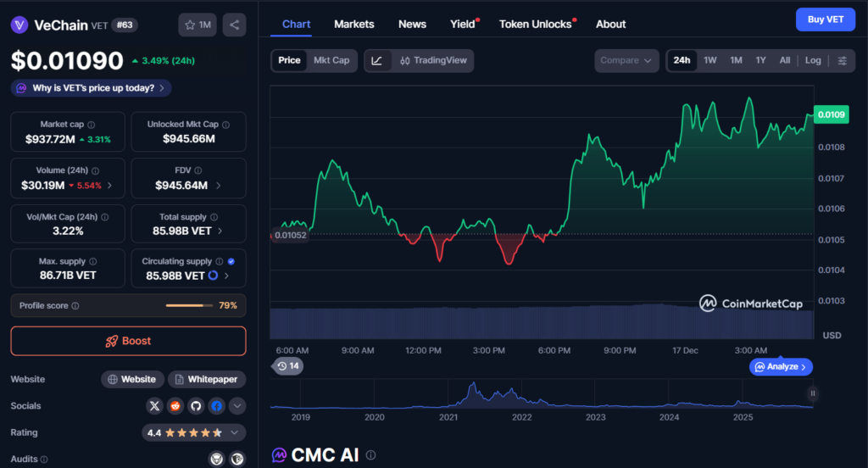Image resolution: width=868 pixels, height=468 pixels.
Task: Expand more socials dropdown arrow
Action: pyautogui.click(x=237, y=406)
